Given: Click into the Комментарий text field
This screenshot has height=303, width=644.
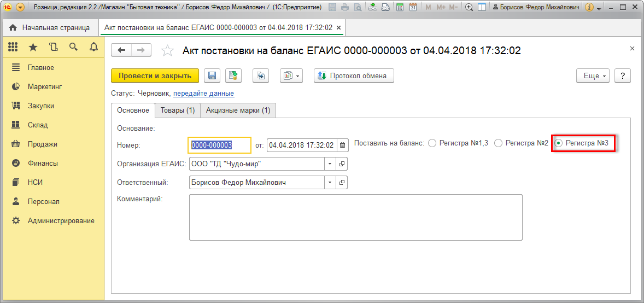Looking at the screenshot, I should 355,217.
